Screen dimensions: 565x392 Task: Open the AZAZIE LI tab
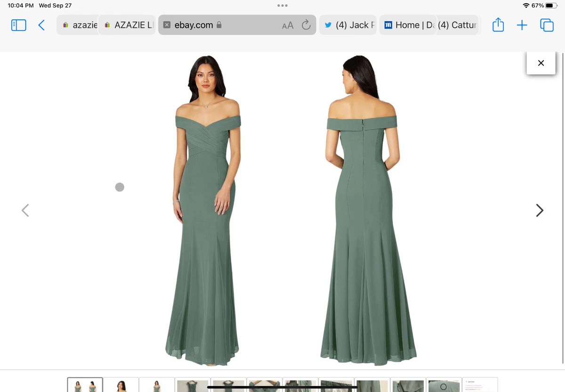(x=128, y=25)
